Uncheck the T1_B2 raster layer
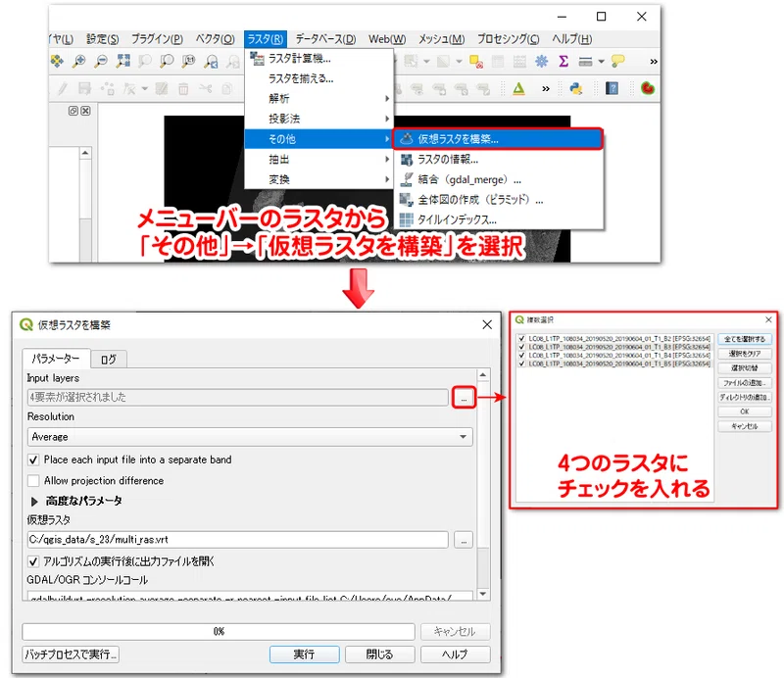Viewport: 784px width, 678px height. point(522,338)
